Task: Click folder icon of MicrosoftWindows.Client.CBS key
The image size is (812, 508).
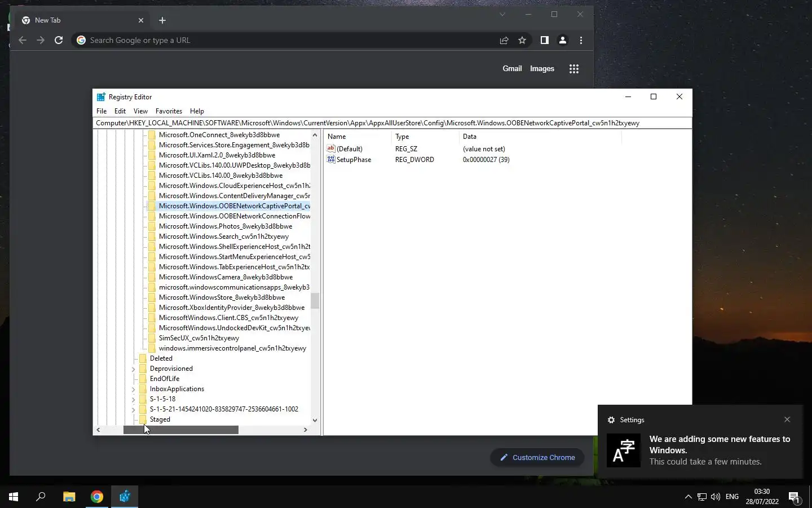Action: point(152,318)
